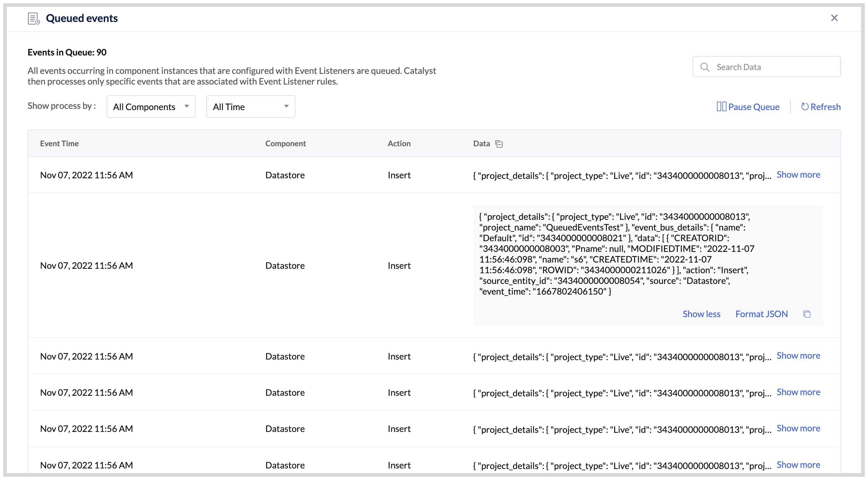The height and width of the screenshot is (480, 868).
Task: Click the pause icon before Pause Queue
Action: (x=721, y=107)
